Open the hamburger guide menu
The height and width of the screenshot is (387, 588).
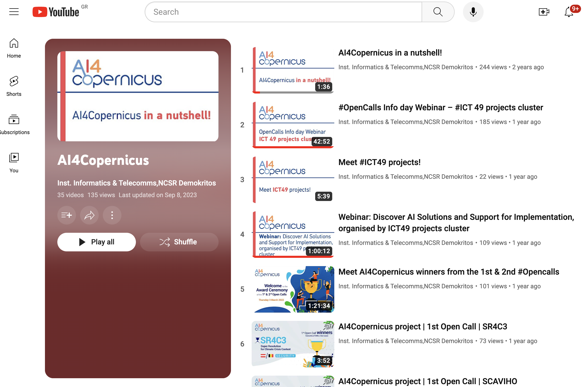14,12
